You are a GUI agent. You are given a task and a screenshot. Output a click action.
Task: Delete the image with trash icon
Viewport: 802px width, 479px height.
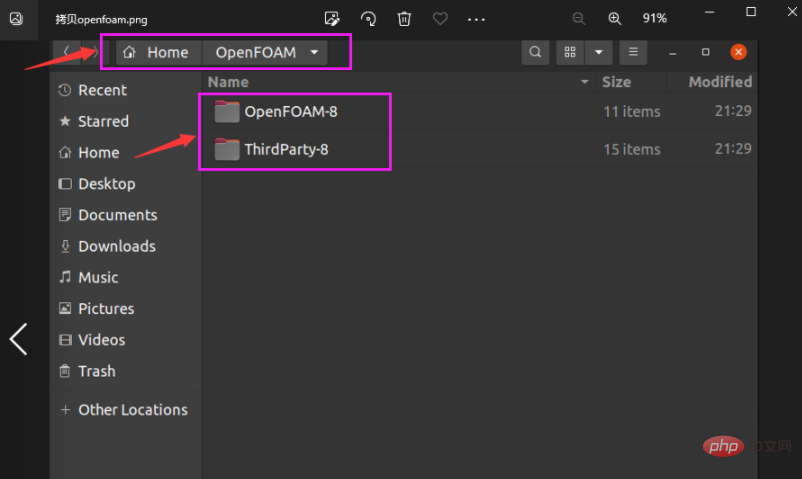tap(404, 19)
